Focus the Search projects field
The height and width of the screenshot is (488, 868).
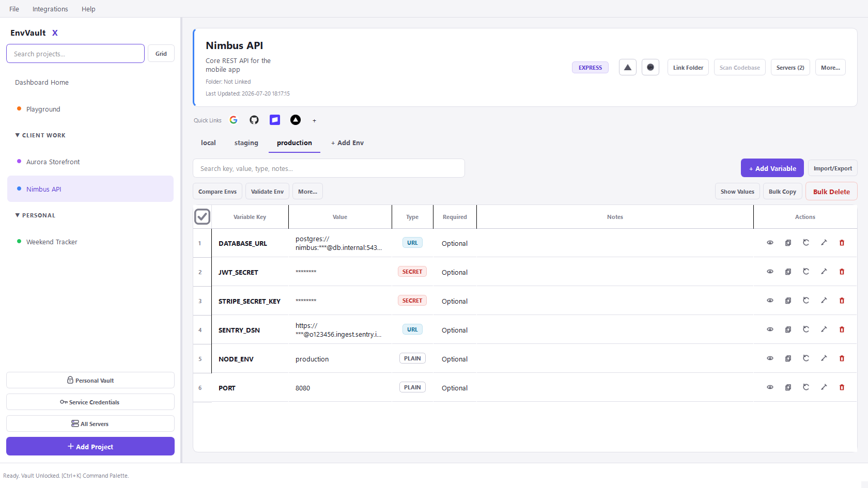(x=75, y=54)
